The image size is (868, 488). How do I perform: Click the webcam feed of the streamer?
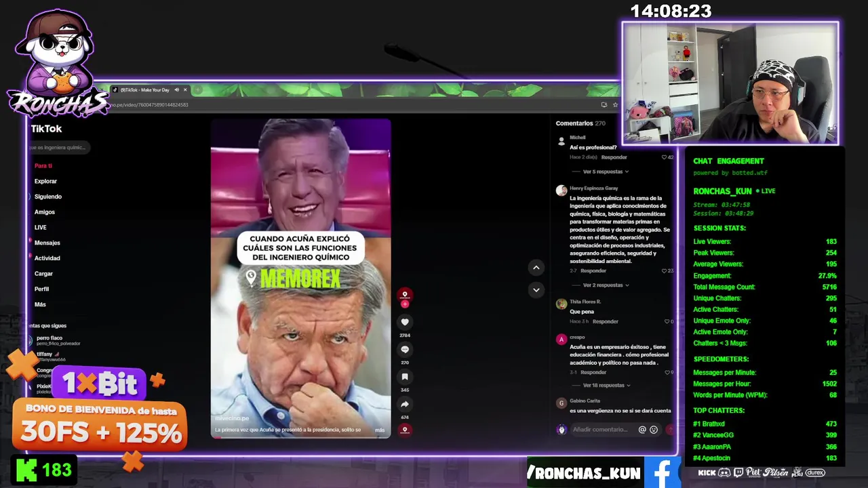point(730,83)
